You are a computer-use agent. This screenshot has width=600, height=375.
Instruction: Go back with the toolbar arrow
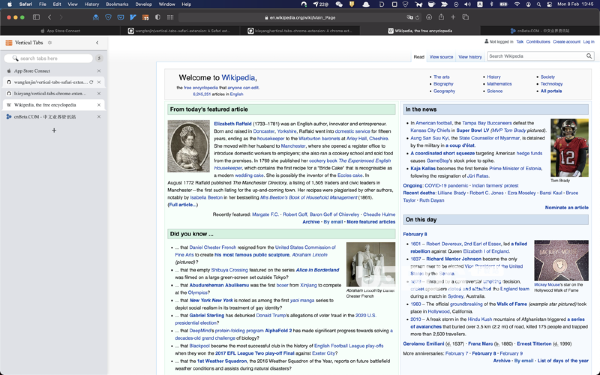tap(50, 17)
